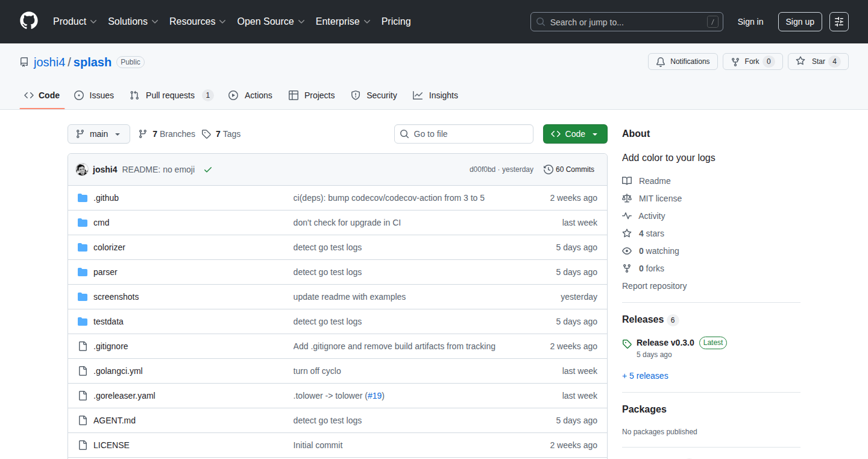Open commit 'turn off cyclo'
Viewport: 868px width, 459px height.
317,371
